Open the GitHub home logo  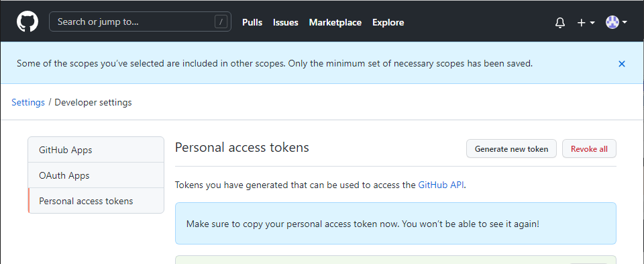[x=28, y=21]
